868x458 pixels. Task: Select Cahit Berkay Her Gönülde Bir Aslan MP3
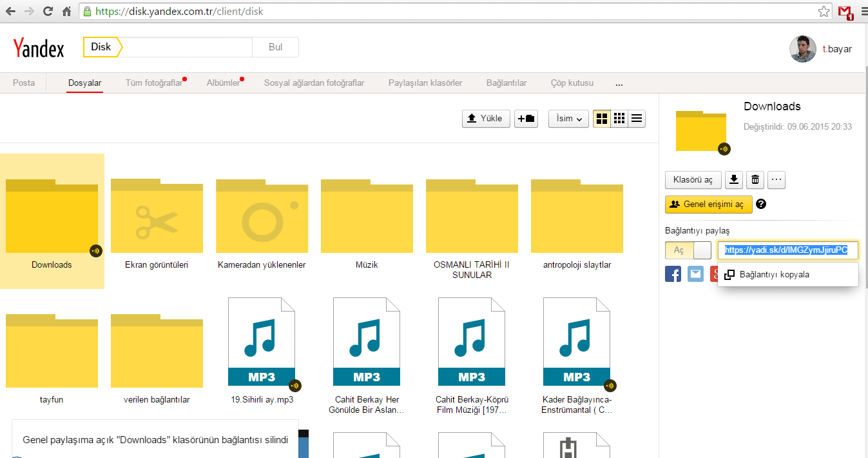(x=367, y=356)
